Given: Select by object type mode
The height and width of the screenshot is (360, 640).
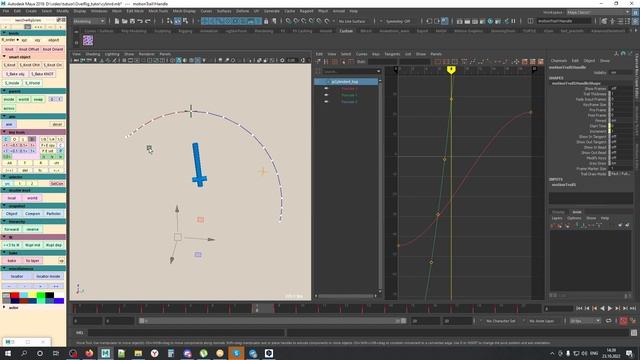Looking at the screenshot, I should click(178, 21).
